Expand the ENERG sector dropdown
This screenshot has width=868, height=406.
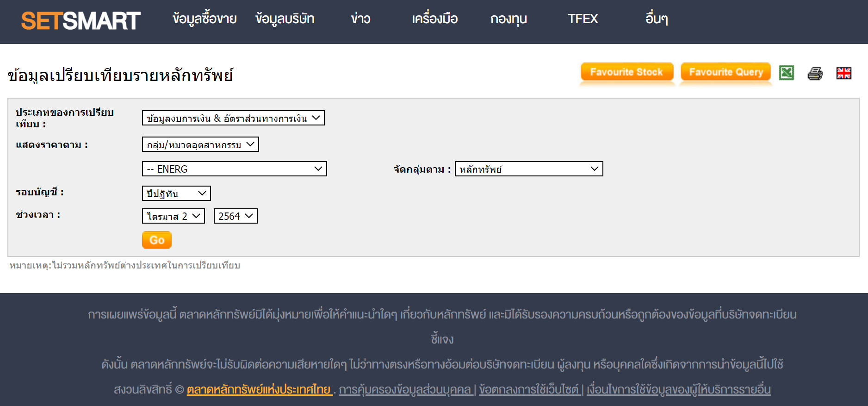click(x=234, y=169)
